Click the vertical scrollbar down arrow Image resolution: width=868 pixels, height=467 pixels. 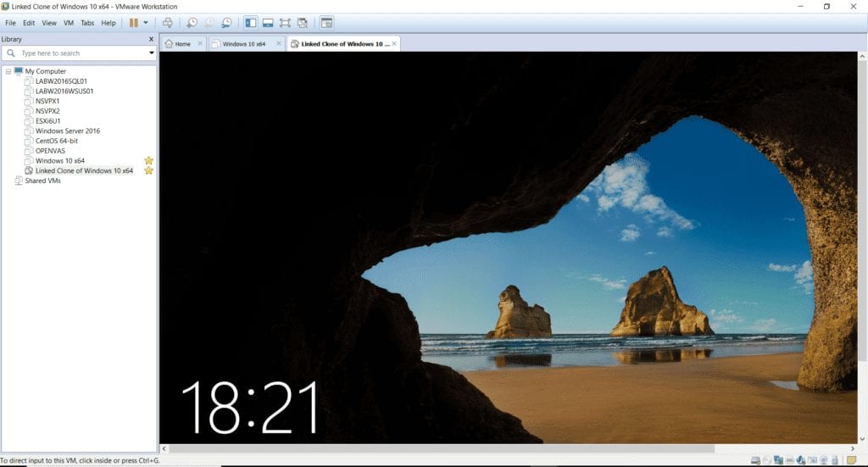click(862, 439)
